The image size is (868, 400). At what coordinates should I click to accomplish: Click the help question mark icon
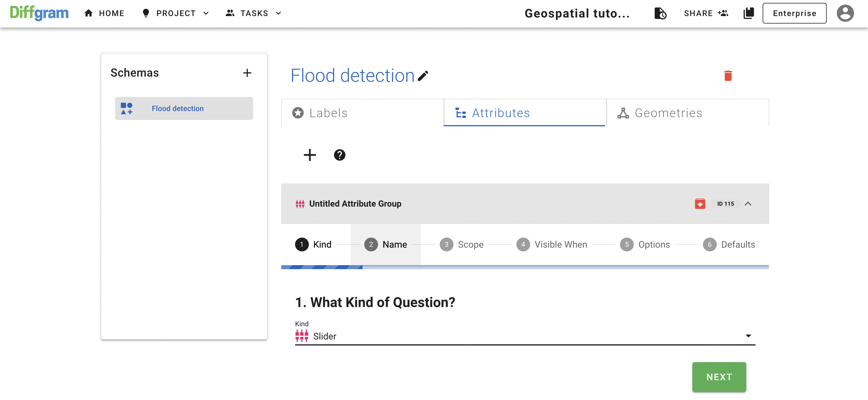(x=339, y=155)
